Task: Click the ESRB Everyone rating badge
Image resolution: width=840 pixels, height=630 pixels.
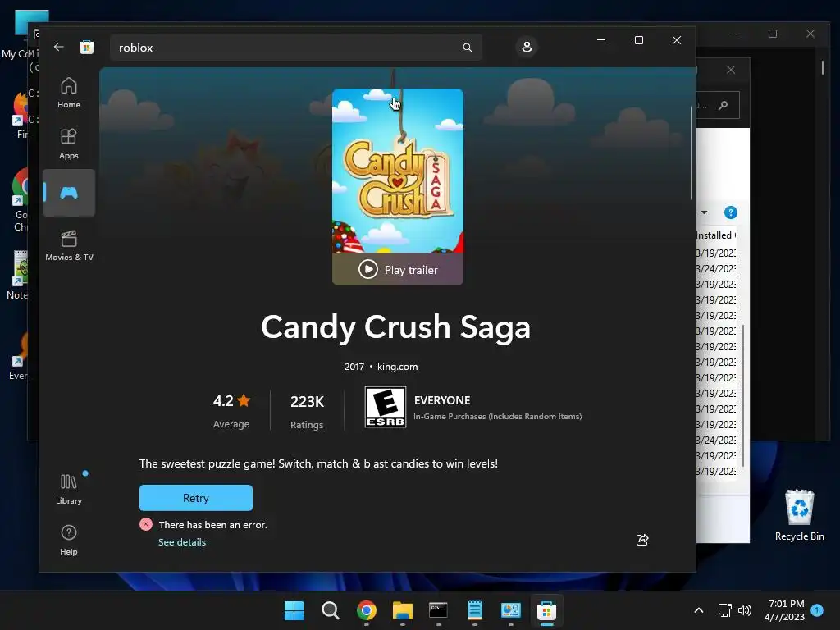Action: tap(386, 407)
